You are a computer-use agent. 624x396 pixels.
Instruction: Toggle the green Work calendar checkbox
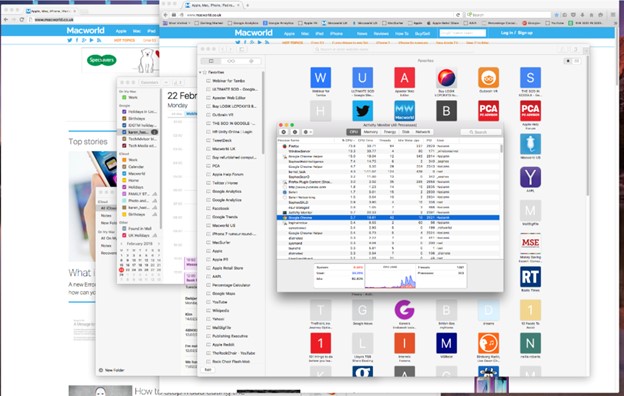(x=124, y=97)
